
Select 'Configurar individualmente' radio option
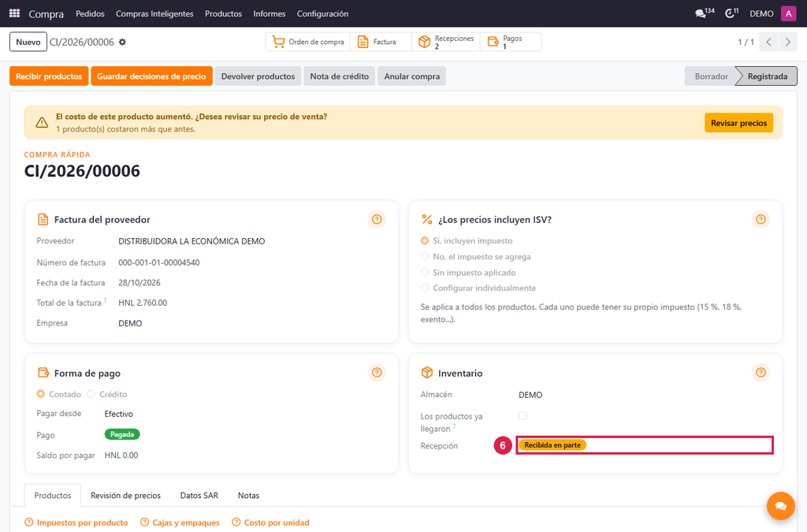point(425,288)
